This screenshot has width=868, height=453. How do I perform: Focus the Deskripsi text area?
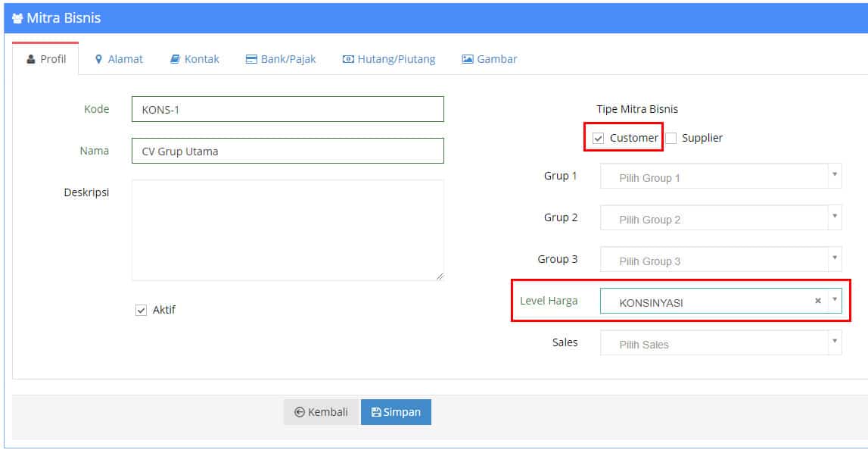288,230
